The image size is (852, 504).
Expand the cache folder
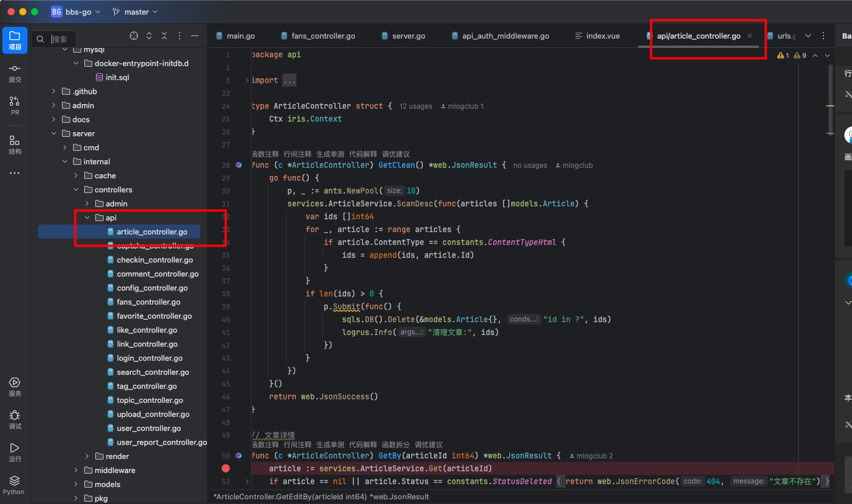click(x=76, y=175)
